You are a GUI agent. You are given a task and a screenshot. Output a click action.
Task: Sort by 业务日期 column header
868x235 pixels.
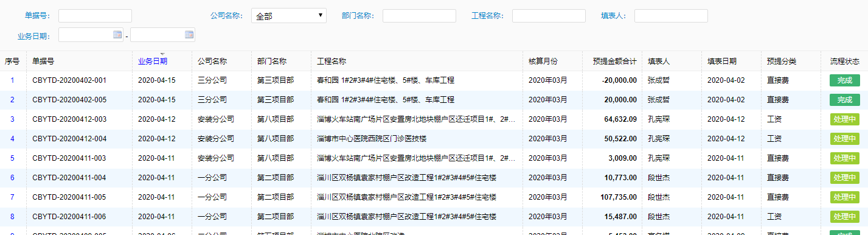tap(153, 61)
